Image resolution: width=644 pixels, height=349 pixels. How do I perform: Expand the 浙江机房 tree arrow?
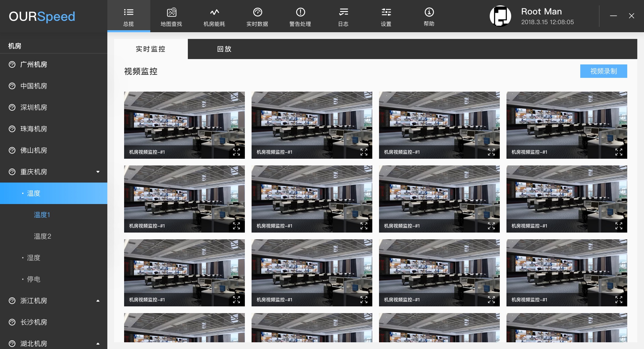[98, 301]
